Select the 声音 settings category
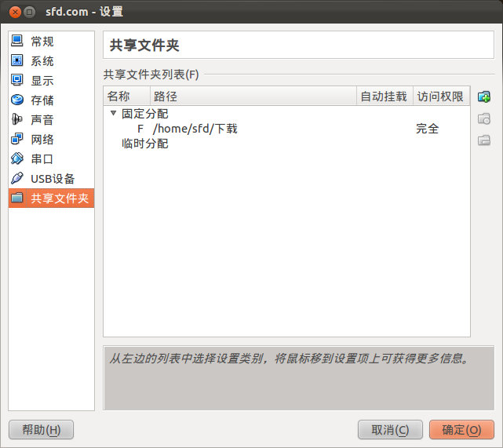This screenshot has width=503, height=448. tap(42, 120)
